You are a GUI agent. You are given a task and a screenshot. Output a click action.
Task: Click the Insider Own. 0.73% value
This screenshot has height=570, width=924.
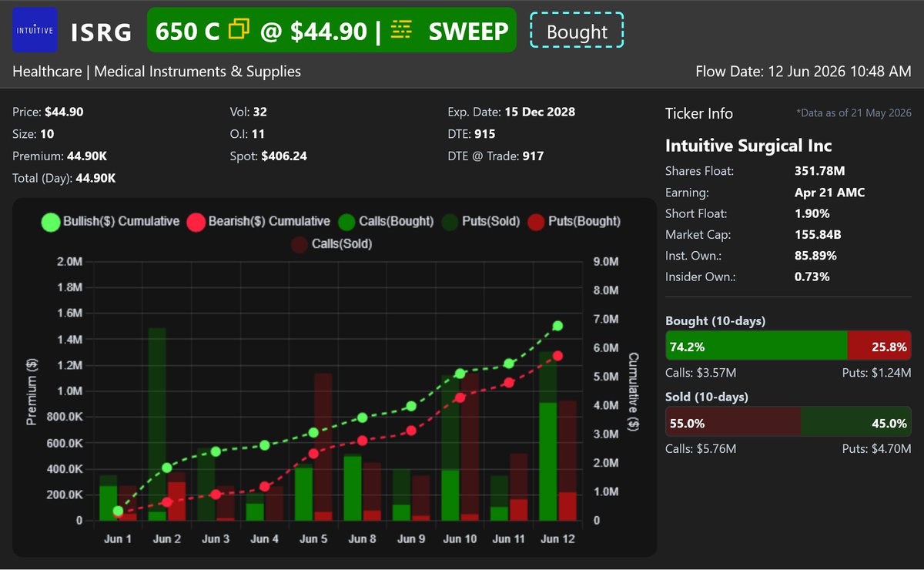coord(812,277)
